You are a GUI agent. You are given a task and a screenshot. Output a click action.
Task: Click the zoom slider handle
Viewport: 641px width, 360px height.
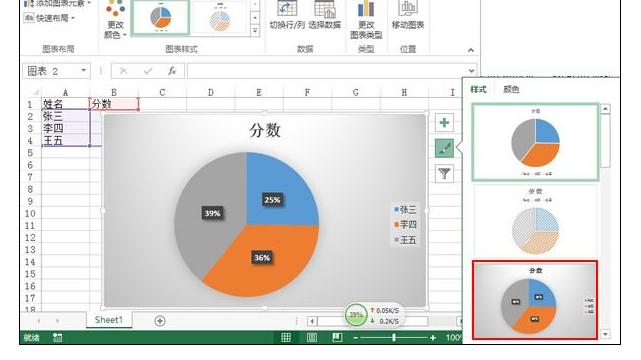coord(394,338)
